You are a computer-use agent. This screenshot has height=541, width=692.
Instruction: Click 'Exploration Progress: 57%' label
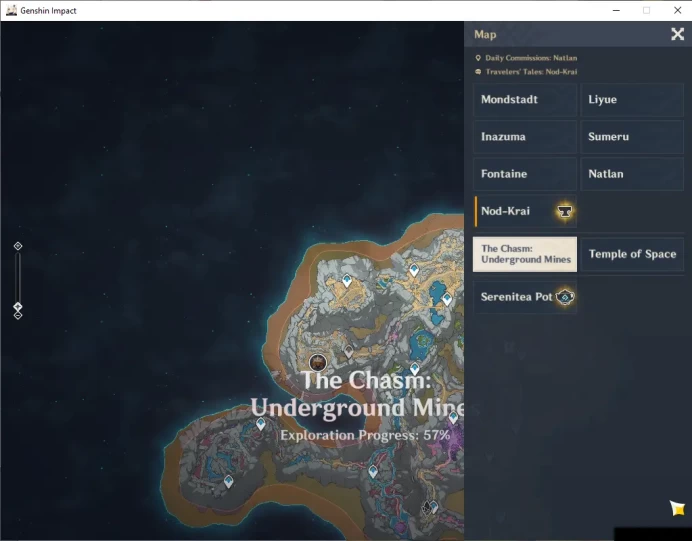coord(365,435)
